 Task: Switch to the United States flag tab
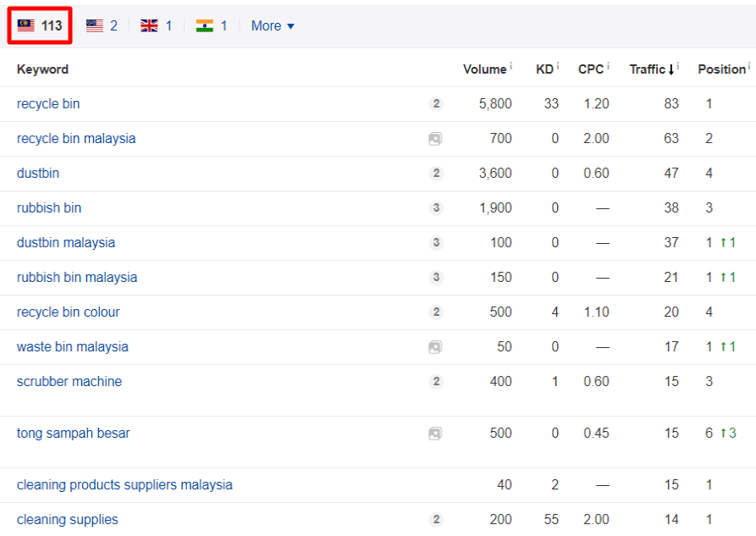coord(102,25)
